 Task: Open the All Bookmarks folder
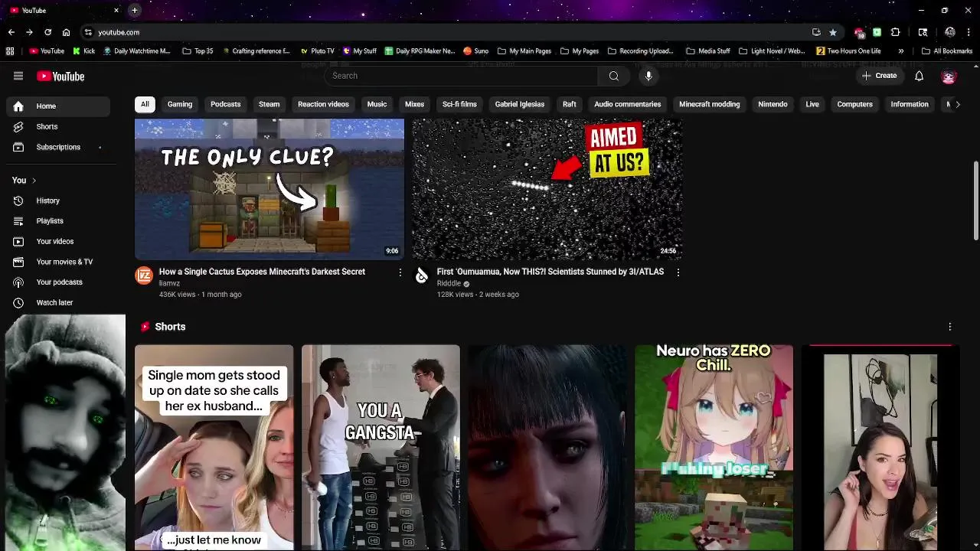947,51
